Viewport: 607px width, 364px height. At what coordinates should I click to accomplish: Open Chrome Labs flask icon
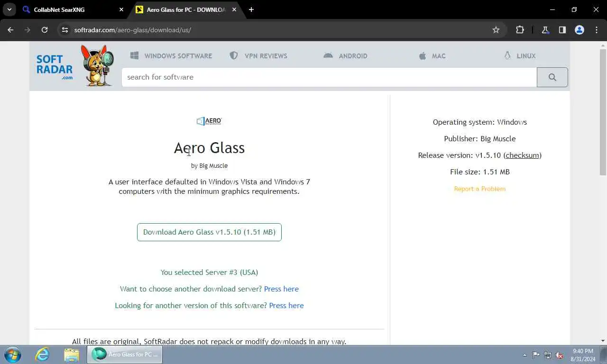coord(545,30)
